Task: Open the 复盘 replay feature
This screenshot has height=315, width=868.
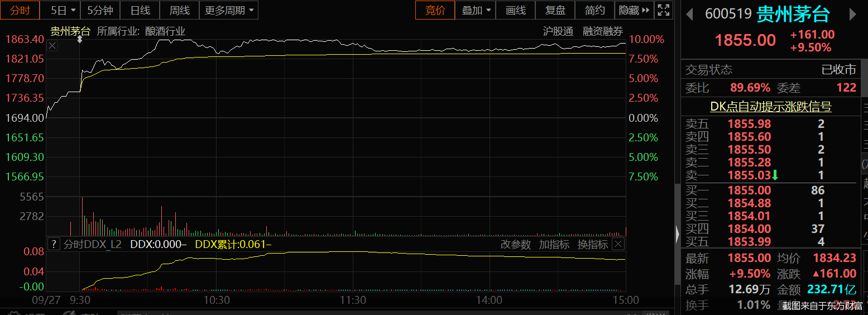Action: (555, 10)
